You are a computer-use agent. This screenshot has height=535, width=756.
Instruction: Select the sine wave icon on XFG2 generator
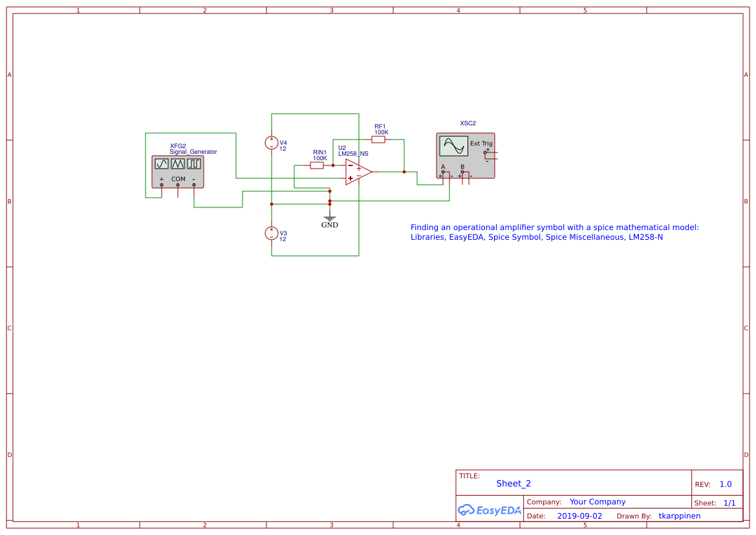point(161,163)
